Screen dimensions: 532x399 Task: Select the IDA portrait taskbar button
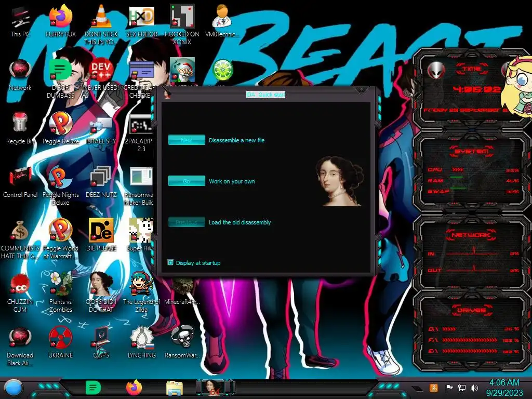point(215,388)
